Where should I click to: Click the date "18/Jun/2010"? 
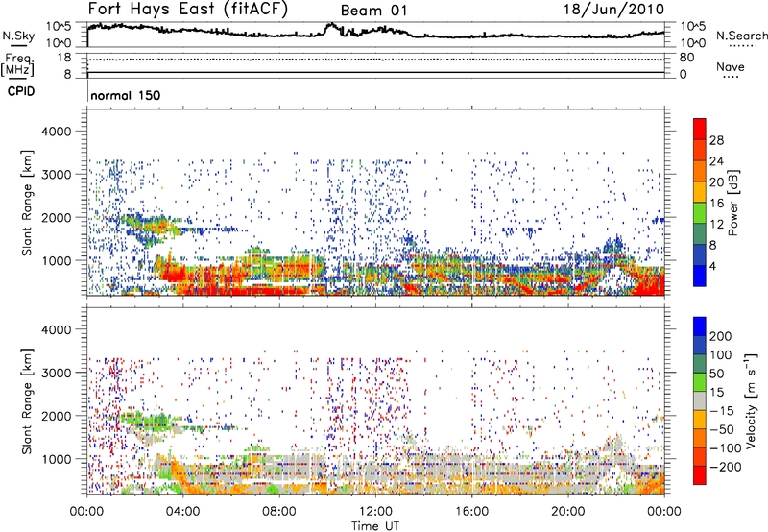[x=613, y=9]
